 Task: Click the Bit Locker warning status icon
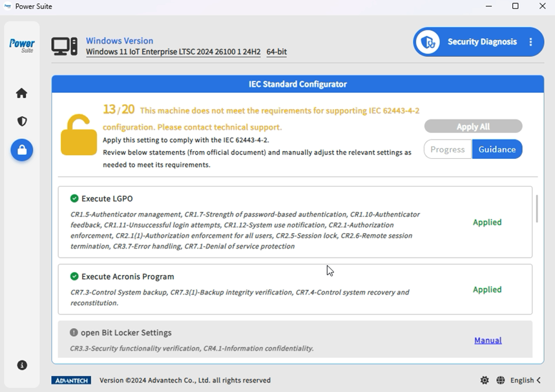point(74,333)
